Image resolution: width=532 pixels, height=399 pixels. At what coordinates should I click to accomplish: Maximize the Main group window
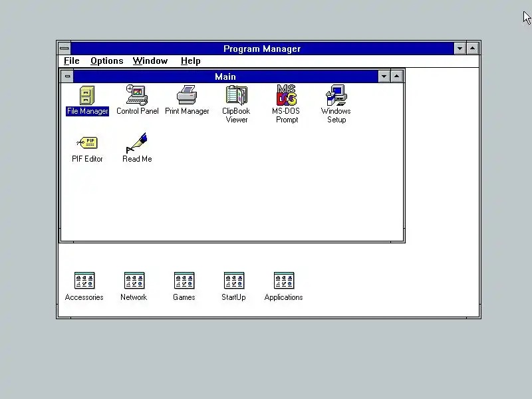396,76
